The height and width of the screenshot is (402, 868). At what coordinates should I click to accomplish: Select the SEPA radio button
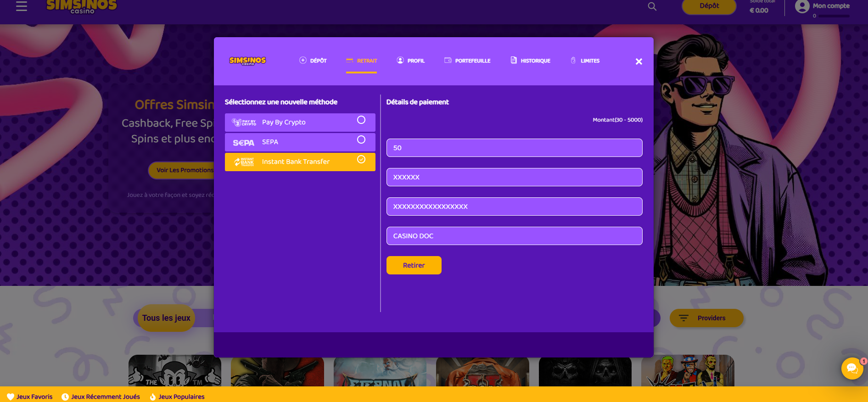tap(361, 140)
